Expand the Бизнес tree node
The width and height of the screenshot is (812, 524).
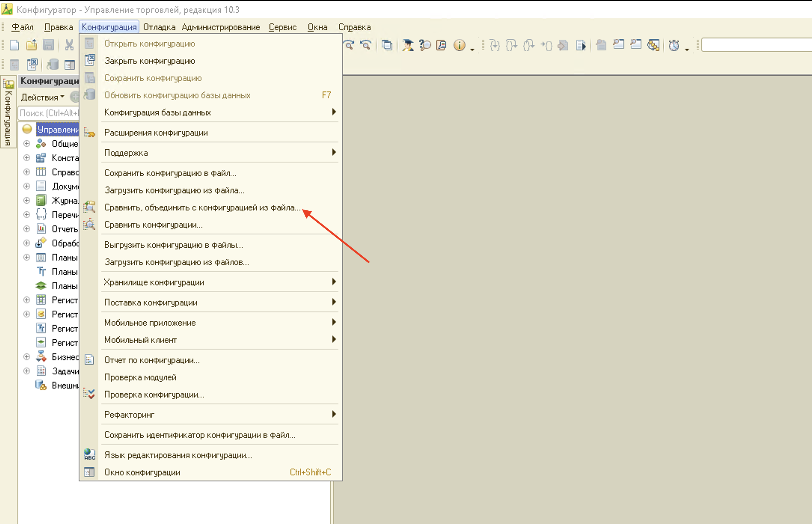[x=27, y=357]
